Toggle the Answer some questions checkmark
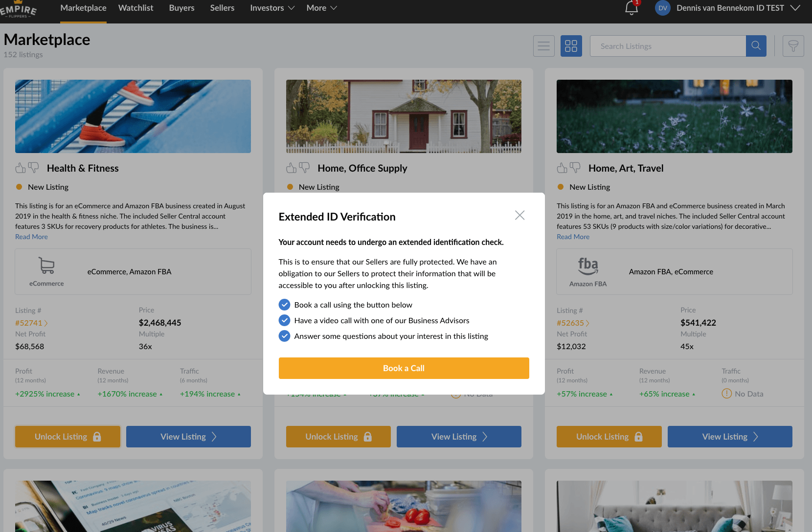 click(284, 336)
